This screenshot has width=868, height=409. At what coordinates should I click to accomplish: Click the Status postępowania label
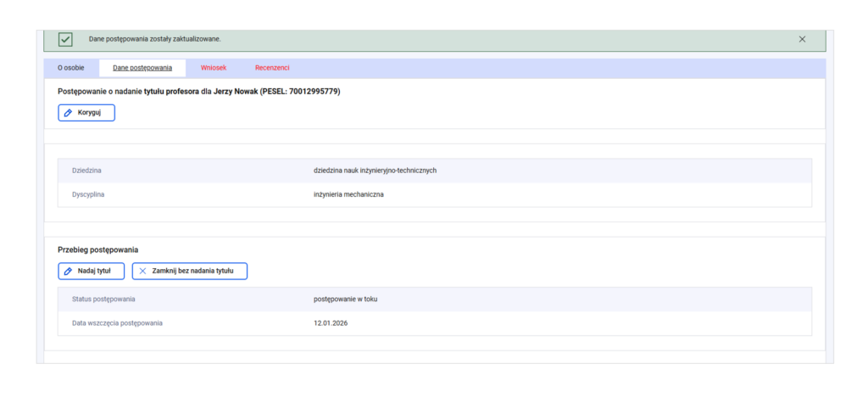pos(104,300)
